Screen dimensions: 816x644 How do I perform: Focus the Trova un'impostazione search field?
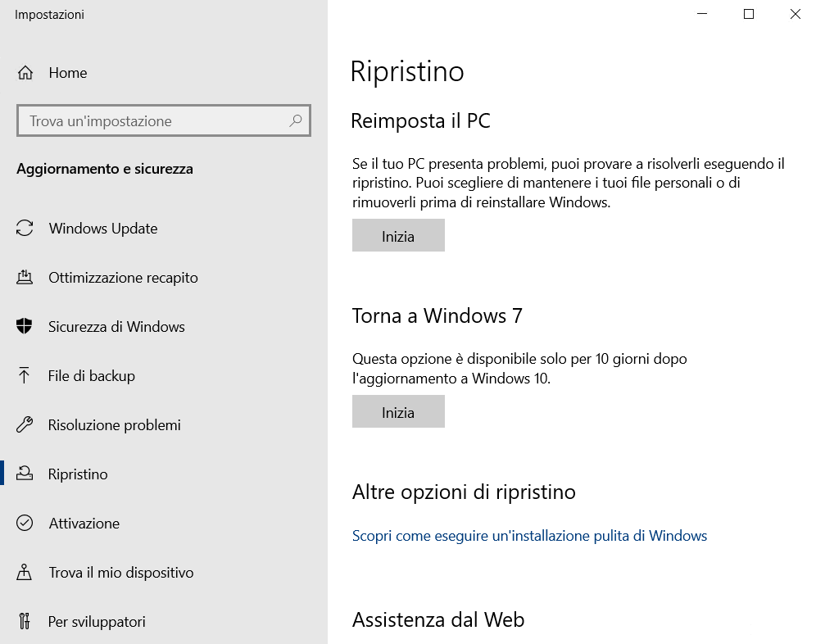pyautogui.click(x=156, y=121)
